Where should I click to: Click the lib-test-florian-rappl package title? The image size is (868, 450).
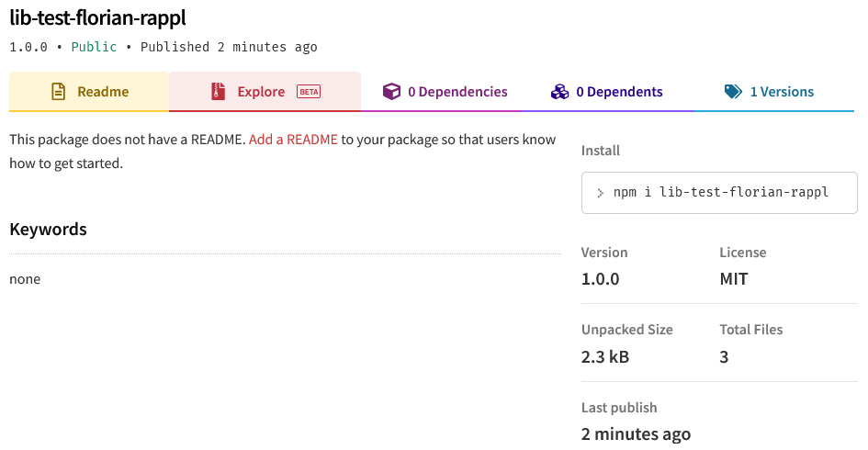97,17
